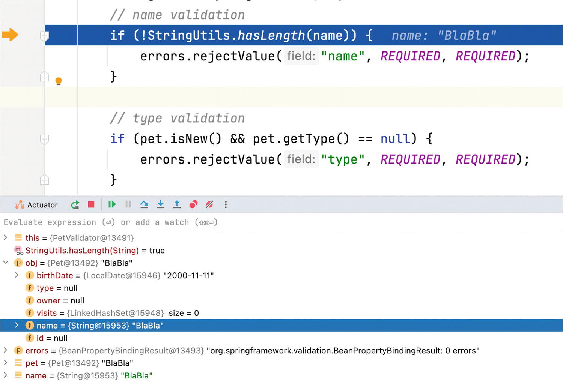The width and height of the screenshot is (563, 392).
Task: Click the Step Into icon
Action: (x=161, y=204)
